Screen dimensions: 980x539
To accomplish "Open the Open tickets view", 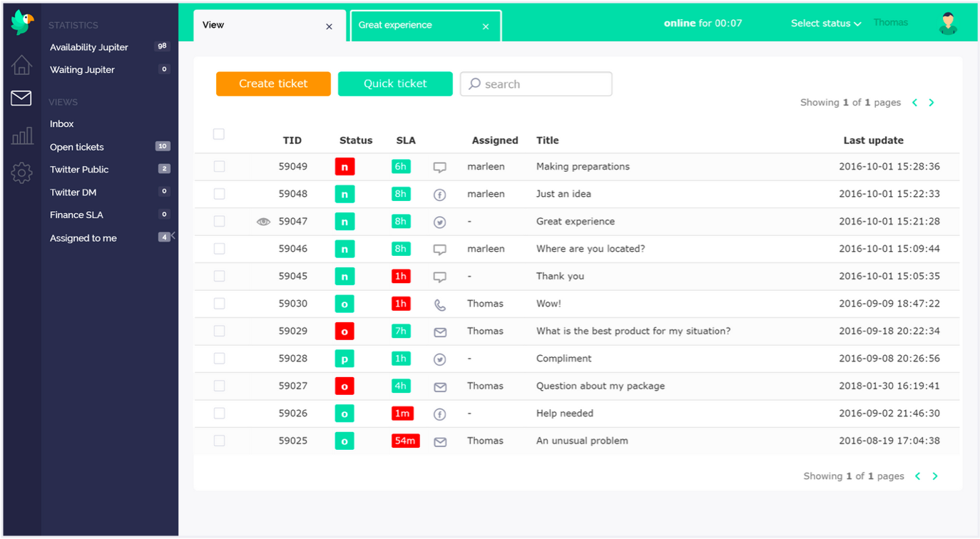I will 75,147.
